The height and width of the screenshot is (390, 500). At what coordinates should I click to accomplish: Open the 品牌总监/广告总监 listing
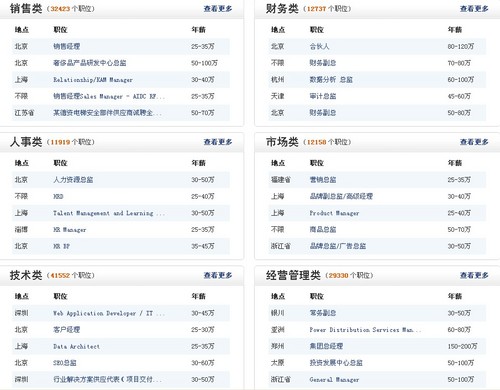[338, 246]
